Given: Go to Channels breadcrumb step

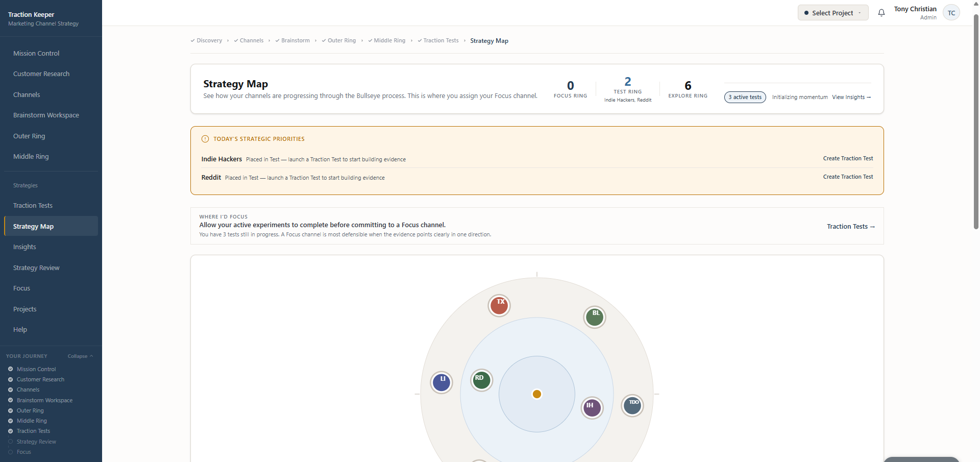Looking at the screenshot, I should point(249,40).
